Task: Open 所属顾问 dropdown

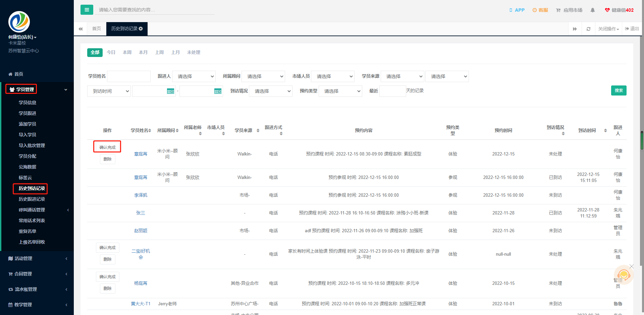Action: point(263,76)
